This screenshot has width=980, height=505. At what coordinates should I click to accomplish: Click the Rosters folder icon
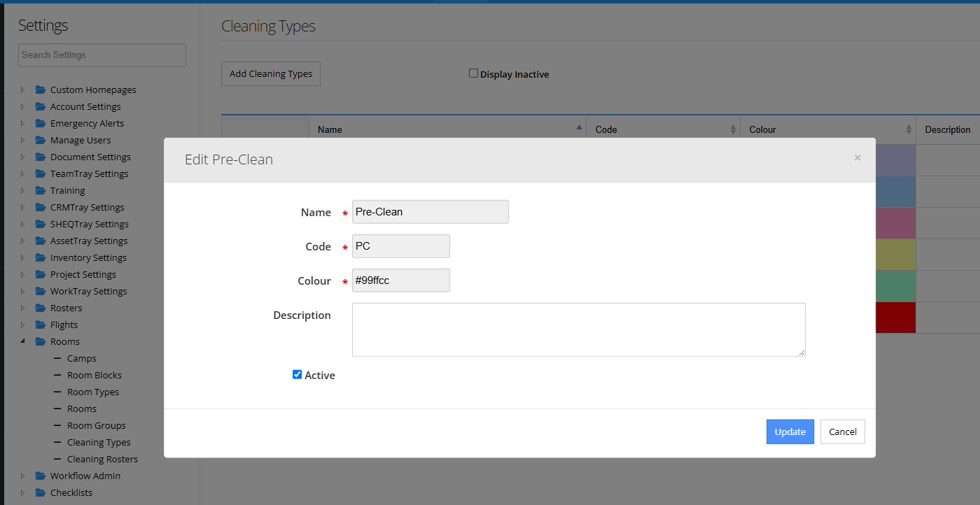tap(41, 308)
